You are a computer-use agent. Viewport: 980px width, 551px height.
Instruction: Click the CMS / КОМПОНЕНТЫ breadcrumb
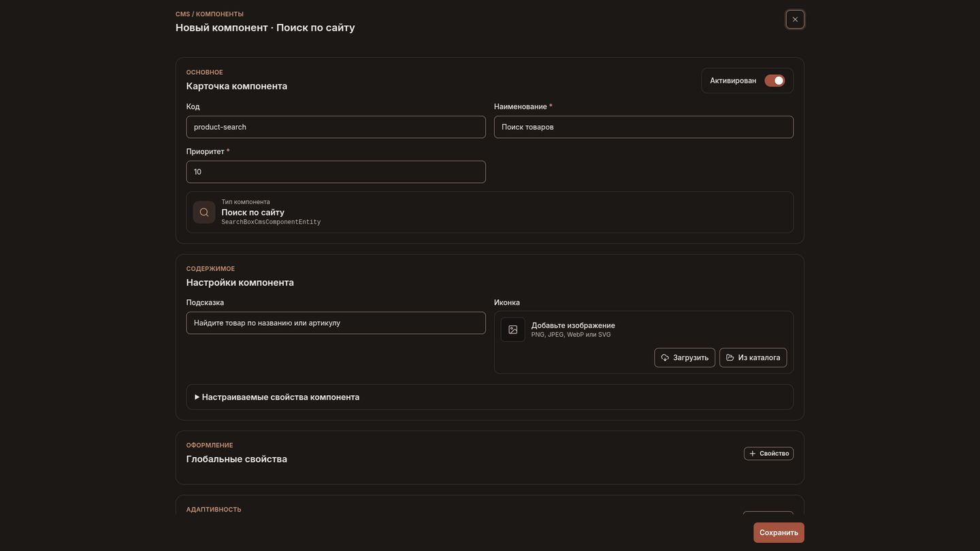(x=210, y=14)
